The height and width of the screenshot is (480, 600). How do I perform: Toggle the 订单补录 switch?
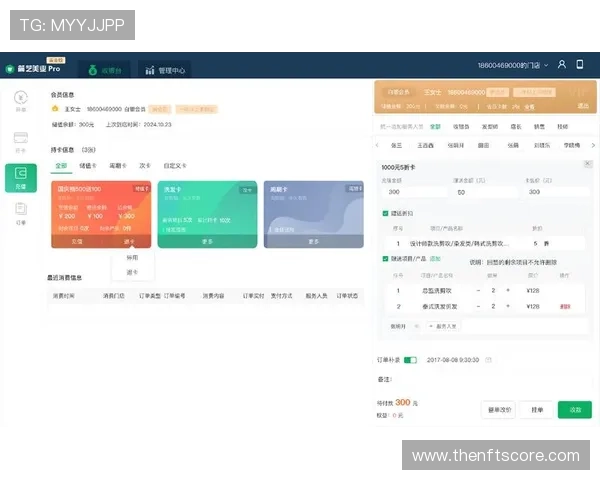(x=410, y=360)
